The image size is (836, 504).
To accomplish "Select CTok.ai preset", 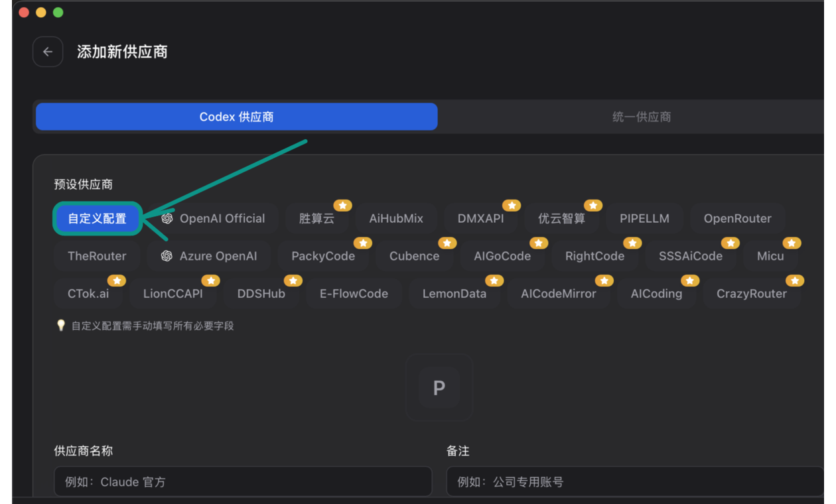I will (x=88, y=294).
